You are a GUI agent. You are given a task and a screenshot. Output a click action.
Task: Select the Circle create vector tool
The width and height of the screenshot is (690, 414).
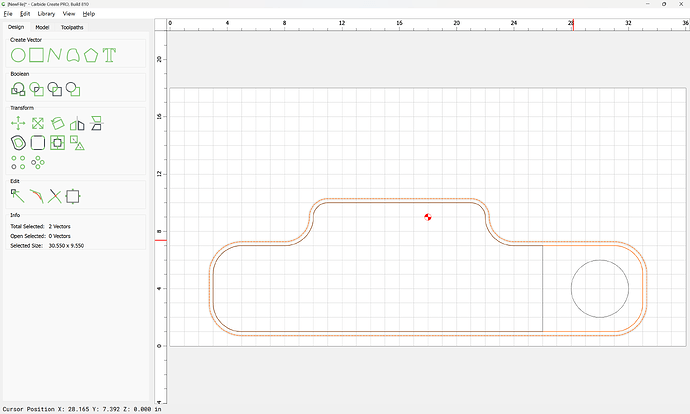(x=18, y=55)
